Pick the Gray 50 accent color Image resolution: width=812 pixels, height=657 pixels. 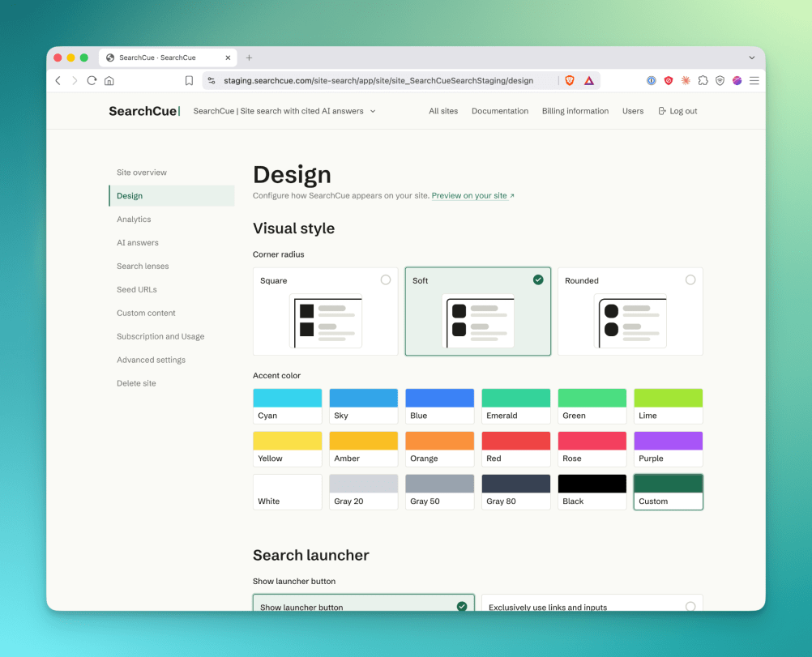(x=440, y=492)
